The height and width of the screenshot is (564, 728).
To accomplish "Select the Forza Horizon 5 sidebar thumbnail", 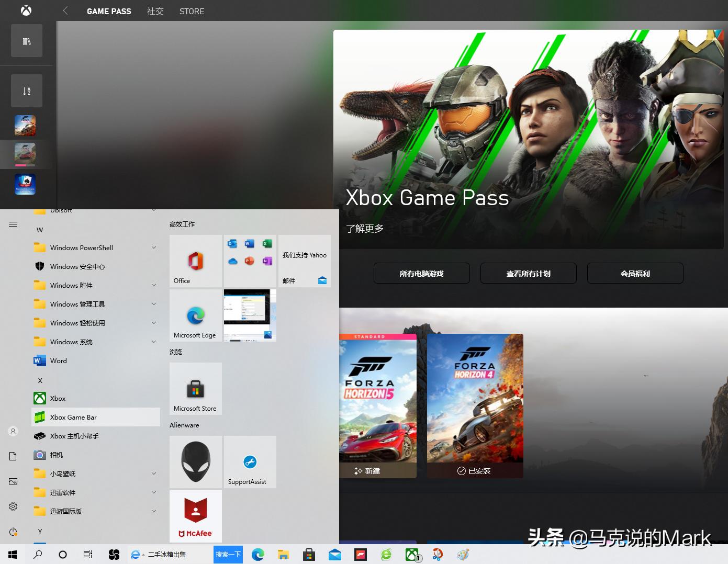I will pos(26,126).
